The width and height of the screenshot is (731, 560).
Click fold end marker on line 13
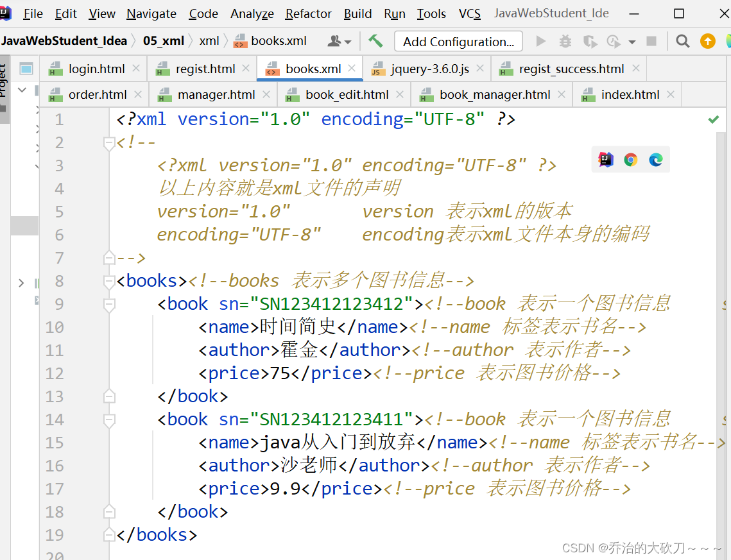tap(109, 396)
